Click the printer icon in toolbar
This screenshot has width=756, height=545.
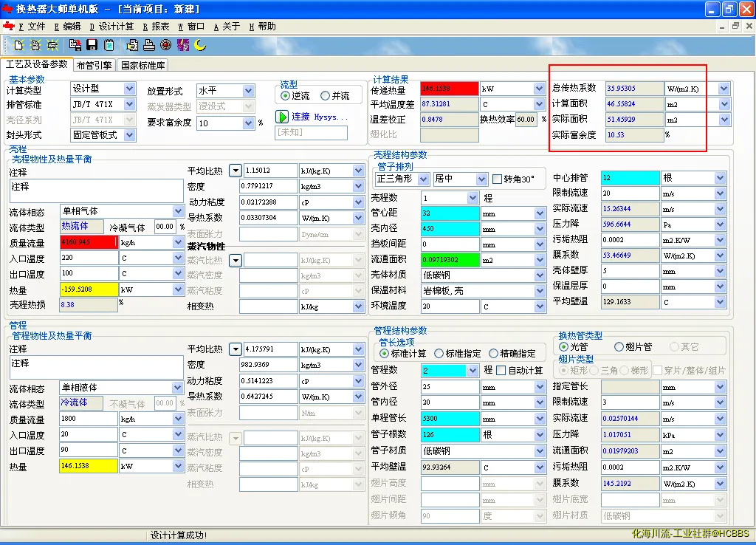[x=149, y=45]
